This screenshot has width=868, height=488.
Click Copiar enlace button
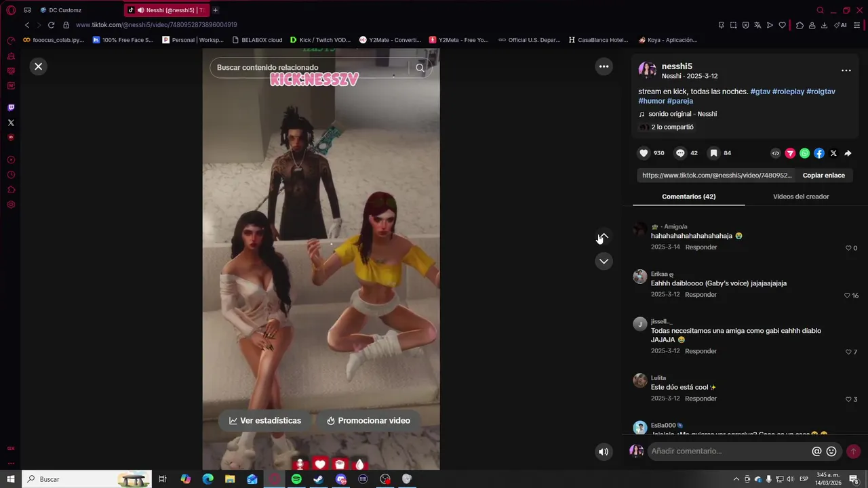click(x=823, y=176)
